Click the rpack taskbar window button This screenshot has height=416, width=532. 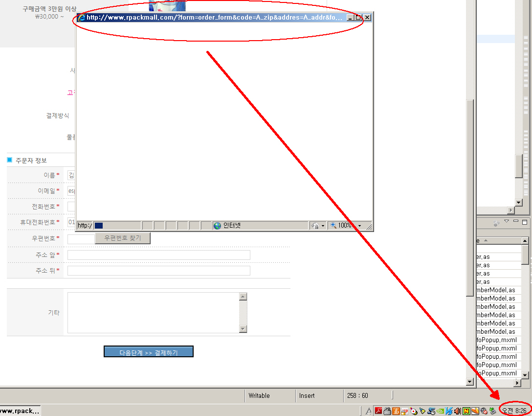point(20,411)
